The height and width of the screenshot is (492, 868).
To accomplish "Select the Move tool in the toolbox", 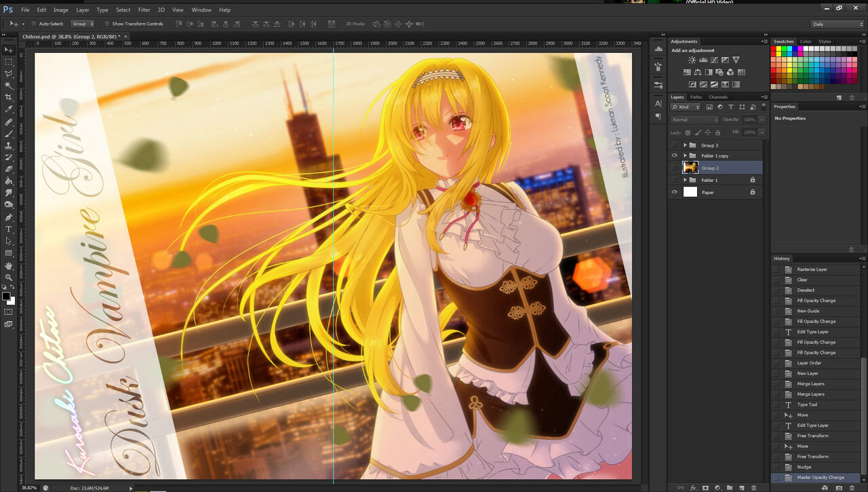I will 9,50.
